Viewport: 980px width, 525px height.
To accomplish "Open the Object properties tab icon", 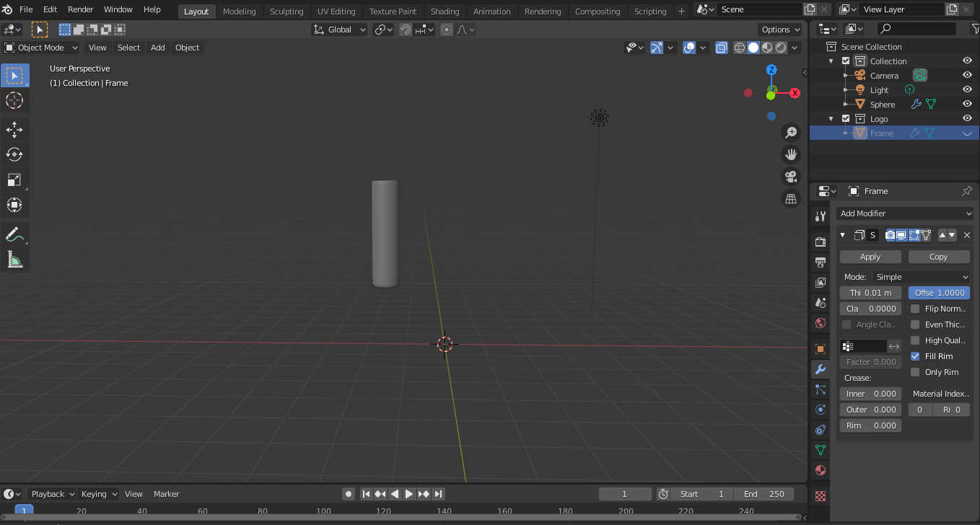I will click(x=820, y=349).
